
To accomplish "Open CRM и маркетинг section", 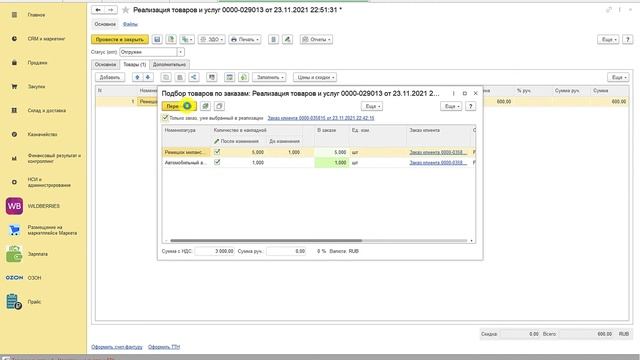I will click(x=46, y=39).
